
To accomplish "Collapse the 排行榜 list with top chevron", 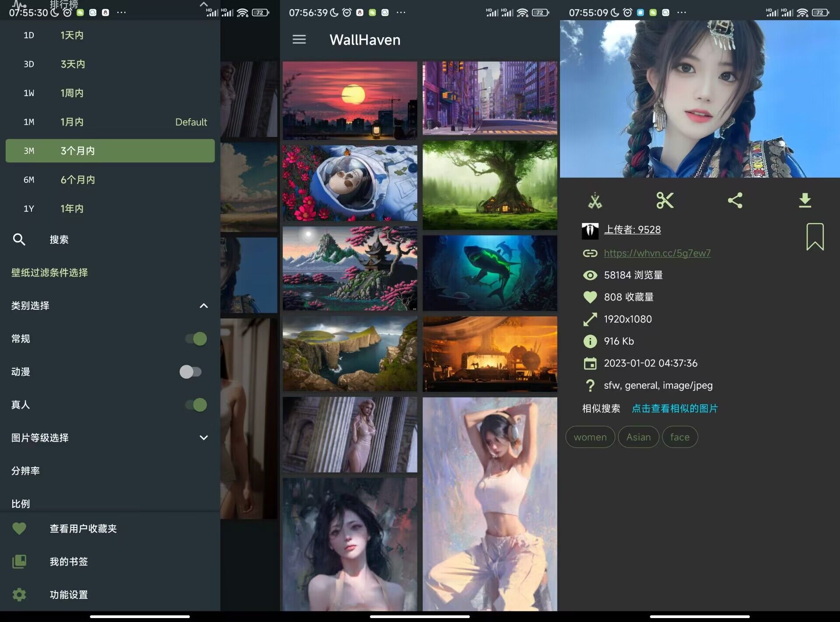I will [x=203, y=4].
